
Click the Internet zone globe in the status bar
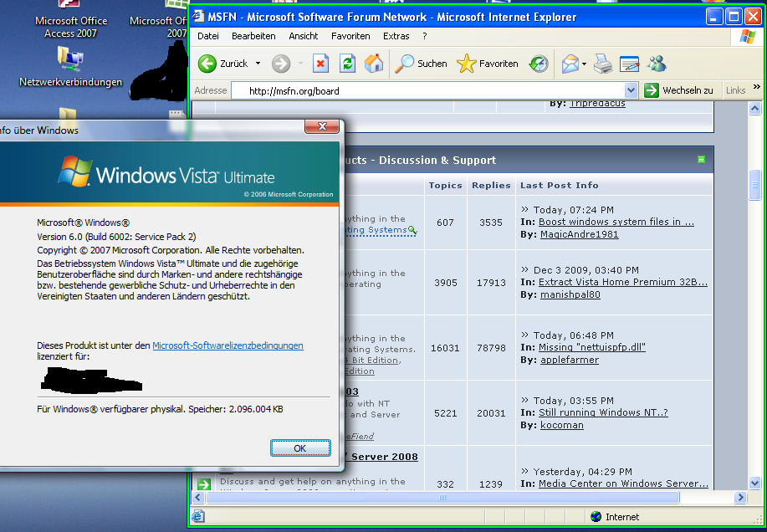click(596, 517)
